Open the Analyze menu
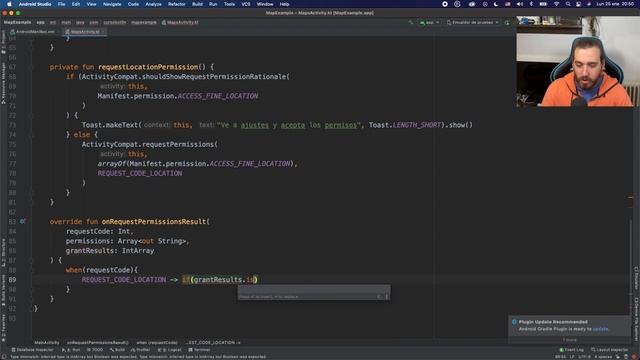 point(153,4)
